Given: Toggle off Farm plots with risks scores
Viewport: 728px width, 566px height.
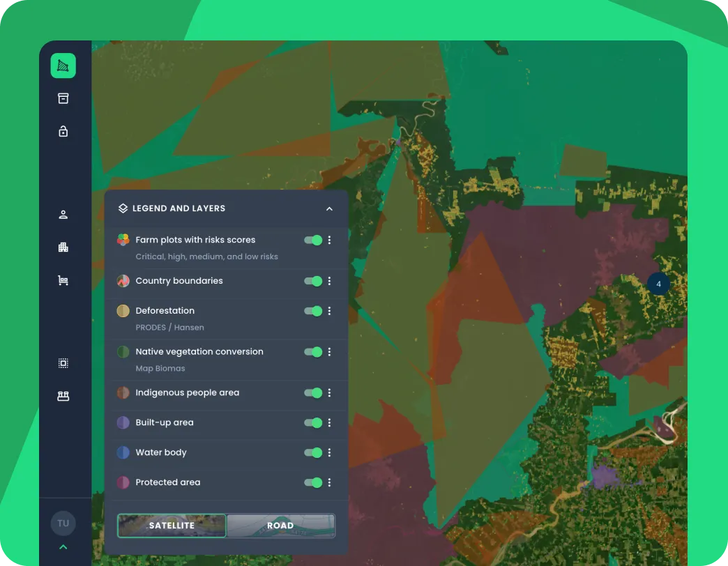Looking at the screenshot, I should [x=313, y=240].
